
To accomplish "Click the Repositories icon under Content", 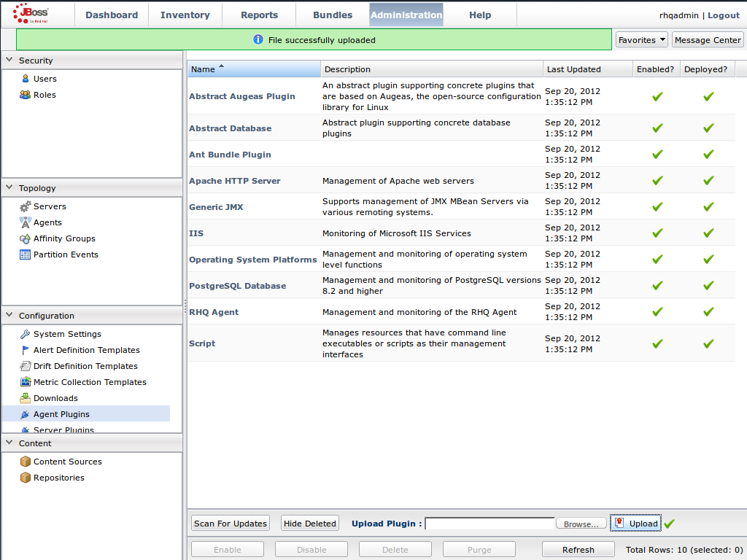I will point(24,478).
